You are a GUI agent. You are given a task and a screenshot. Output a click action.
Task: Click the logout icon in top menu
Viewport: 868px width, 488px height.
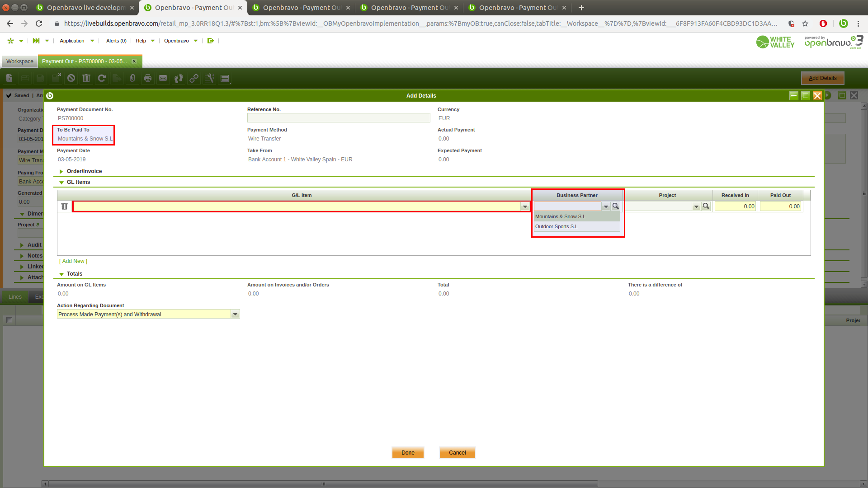[211, 41]
